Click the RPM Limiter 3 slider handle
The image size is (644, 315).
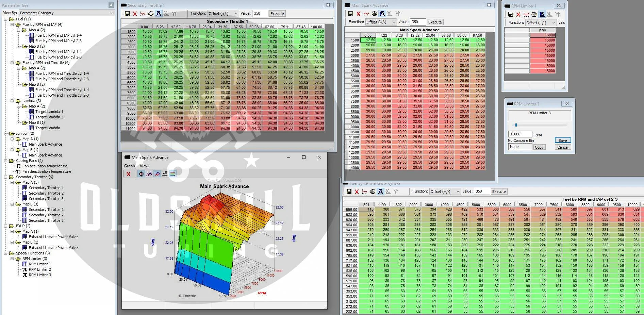click(x=516, y=125)
